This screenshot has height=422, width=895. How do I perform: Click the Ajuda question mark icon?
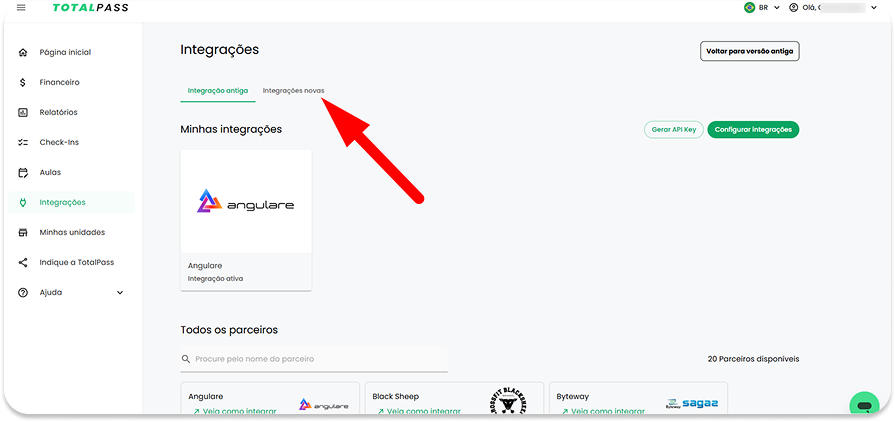tap(23, 292)
